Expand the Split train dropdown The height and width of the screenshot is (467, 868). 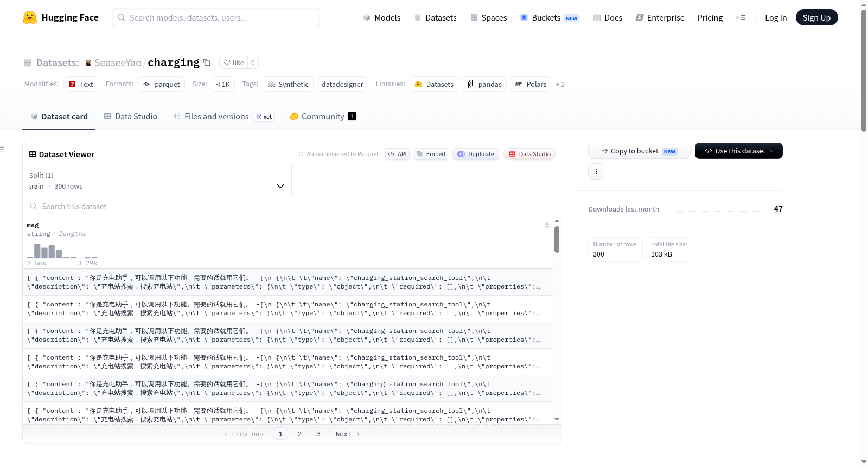[157, 181]
